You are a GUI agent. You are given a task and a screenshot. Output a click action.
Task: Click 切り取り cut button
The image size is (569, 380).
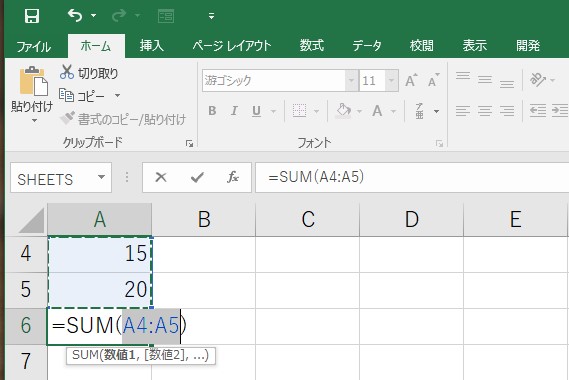point(89,73)
